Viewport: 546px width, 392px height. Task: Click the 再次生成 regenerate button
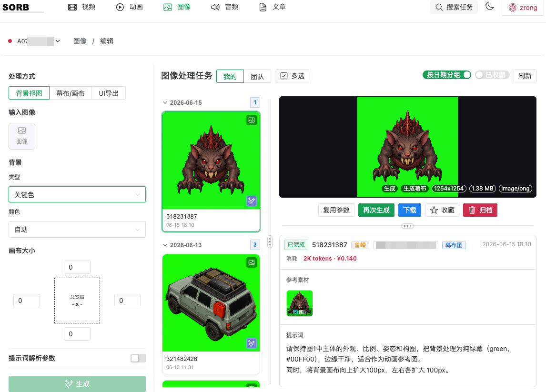376,210
